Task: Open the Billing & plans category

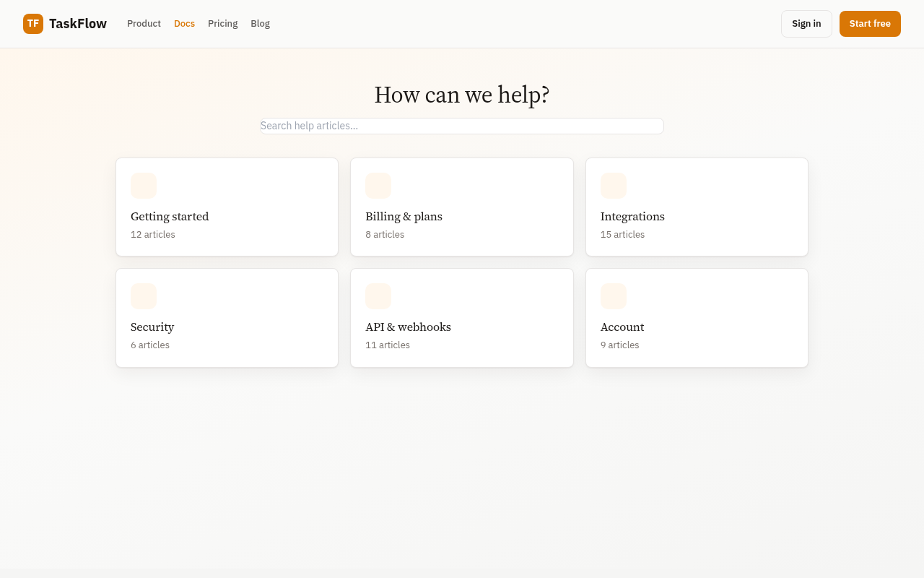Action: 462,207
